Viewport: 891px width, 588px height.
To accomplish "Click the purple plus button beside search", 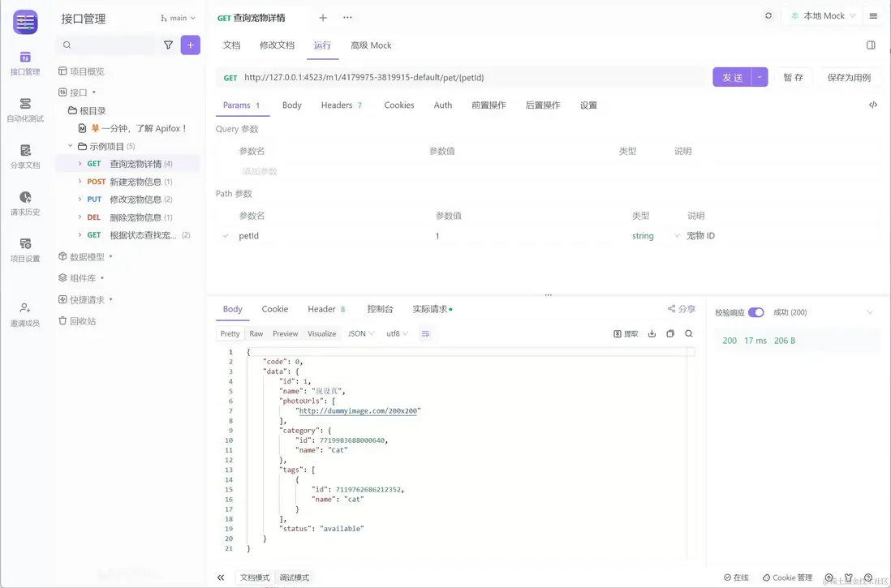I will [191, 45].
